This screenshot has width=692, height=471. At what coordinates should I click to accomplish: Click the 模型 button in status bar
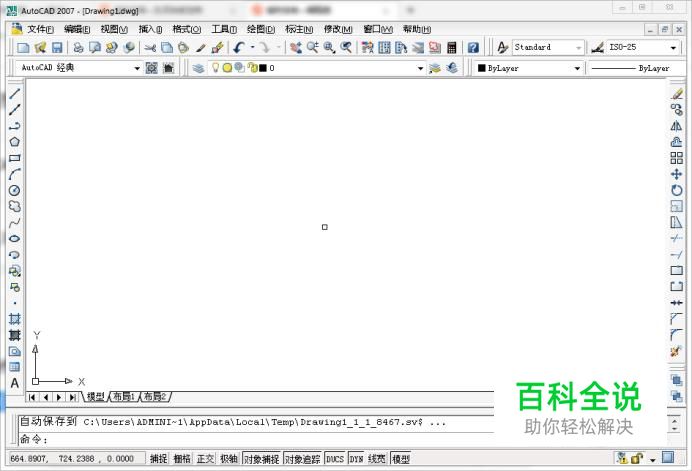click(x=401, y=459)
